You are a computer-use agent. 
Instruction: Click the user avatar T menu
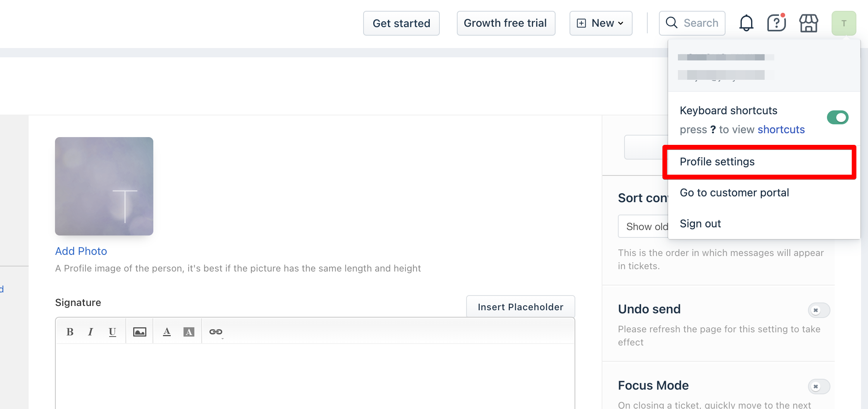pyautogui.click(x=844, y=23)
